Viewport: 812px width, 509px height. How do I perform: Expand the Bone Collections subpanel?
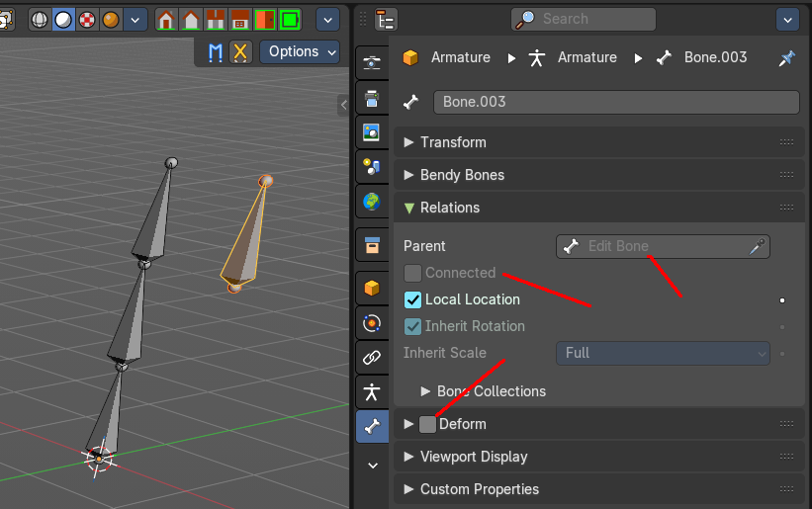tap(425, 391)
